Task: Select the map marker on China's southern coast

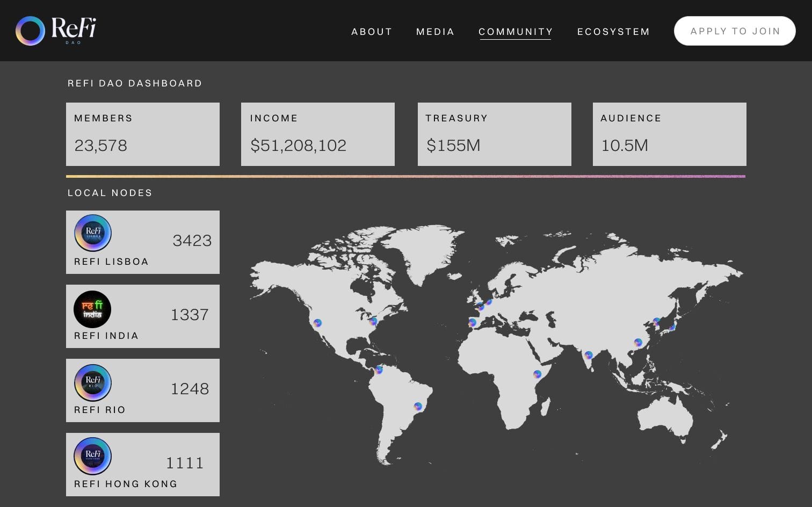Action: (638, 343)
